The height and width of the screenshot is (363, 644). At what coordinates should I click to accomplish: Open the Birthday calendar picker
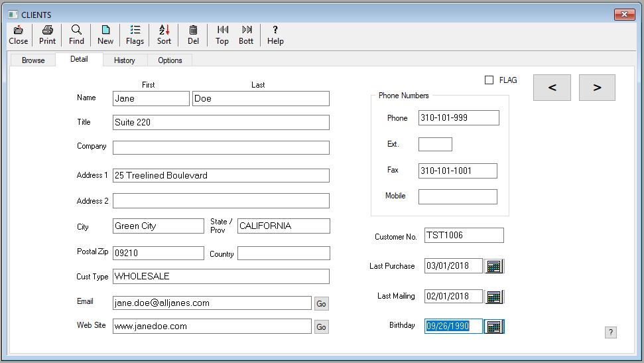click(493, 327)
